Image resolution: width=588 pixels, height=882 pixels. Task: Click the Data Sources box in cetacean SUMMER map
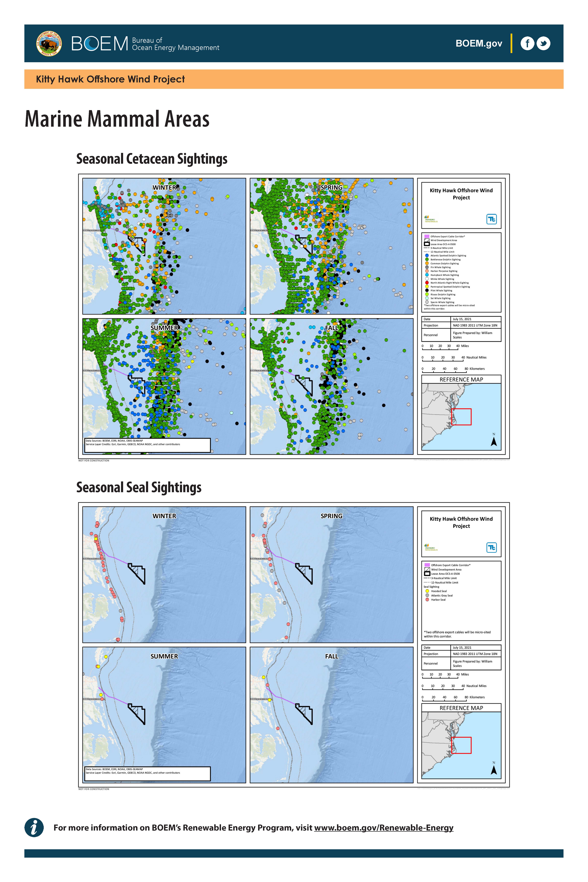[x=147, y=445]
